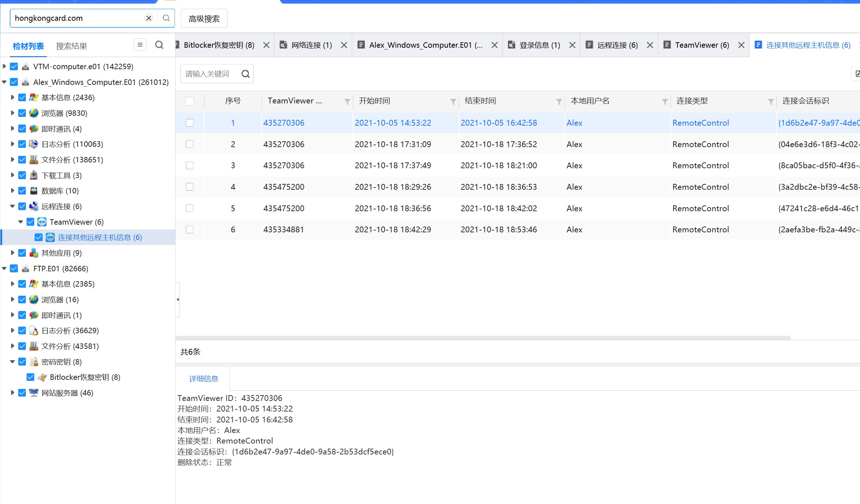Click the 浏览器 (9830) browser icon
This screenshot has width=860, height=504.
click(x=34, y=113)
